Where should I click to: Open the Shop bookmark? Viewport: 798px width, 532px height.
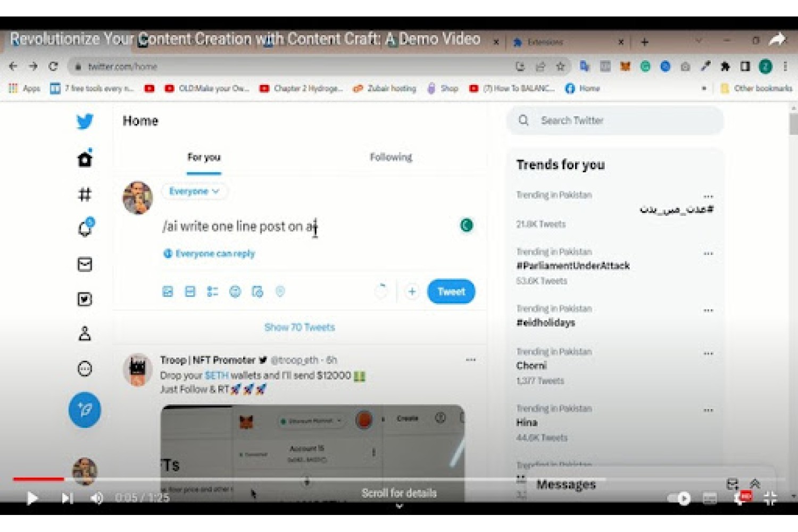coord(443,88)
